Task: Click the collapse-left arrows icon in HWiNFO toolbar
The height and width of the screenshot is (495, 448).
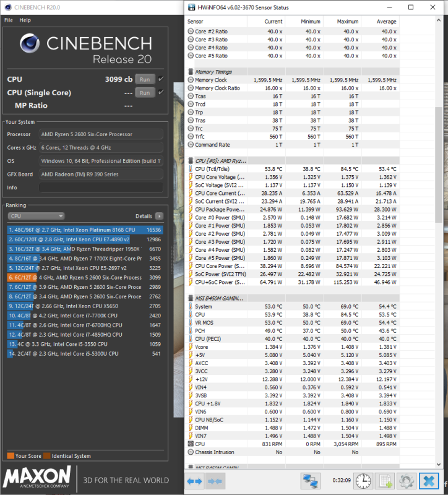Action: (x=215, y=481)
